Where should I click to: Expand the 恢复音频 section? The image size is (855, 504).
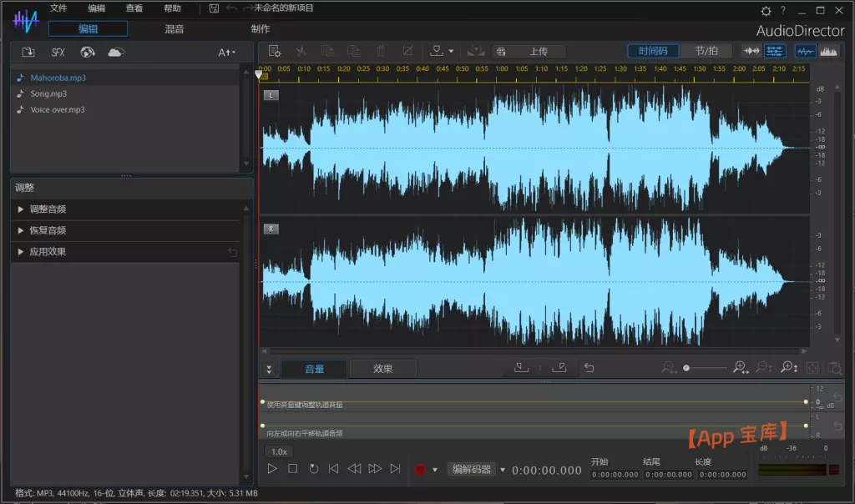48,230
